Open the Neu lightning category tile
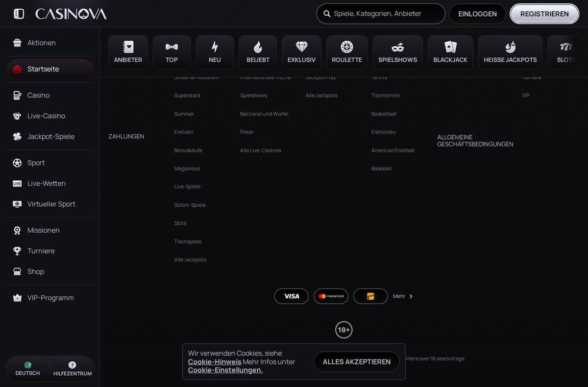 click(215, 52)
